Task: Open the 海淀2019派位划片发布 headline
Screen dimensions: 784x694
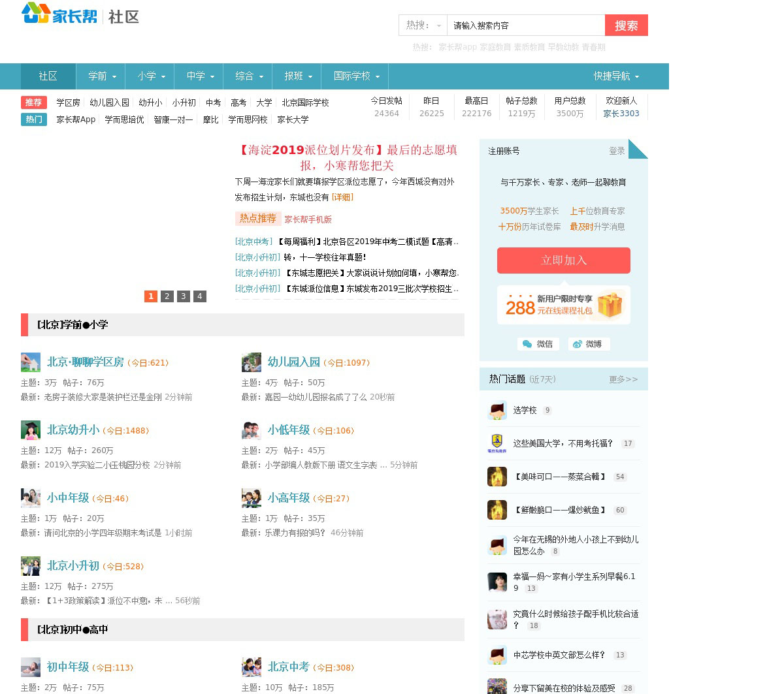Action: click(x=346, y=157)
